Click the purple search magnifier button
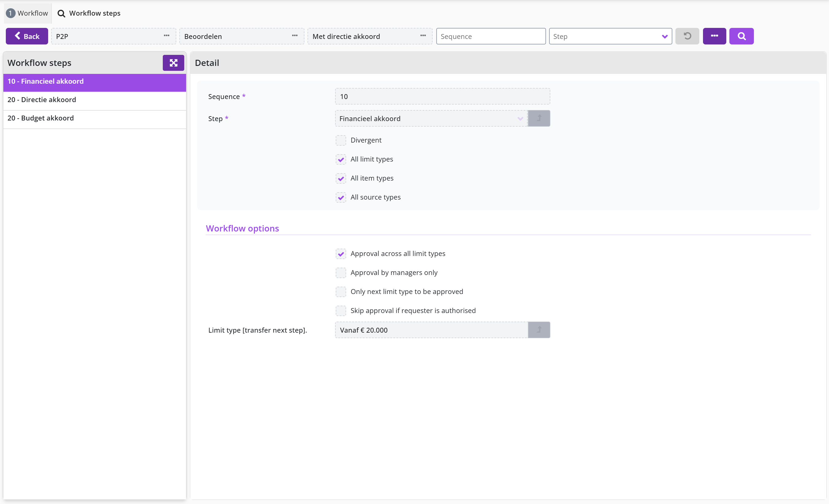This screenshot has height=504, width=829. click(x=741, y=36)
